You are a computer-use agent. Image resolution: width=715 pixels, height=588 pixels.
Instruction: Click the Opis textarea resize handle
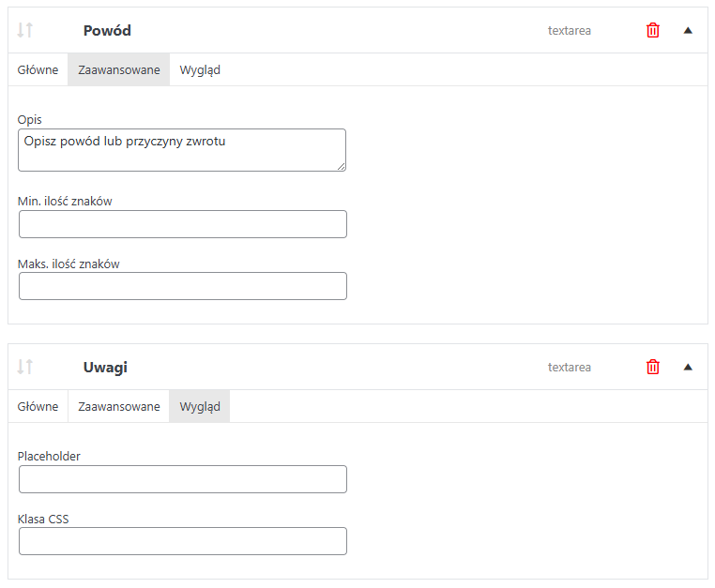point(342,167)
